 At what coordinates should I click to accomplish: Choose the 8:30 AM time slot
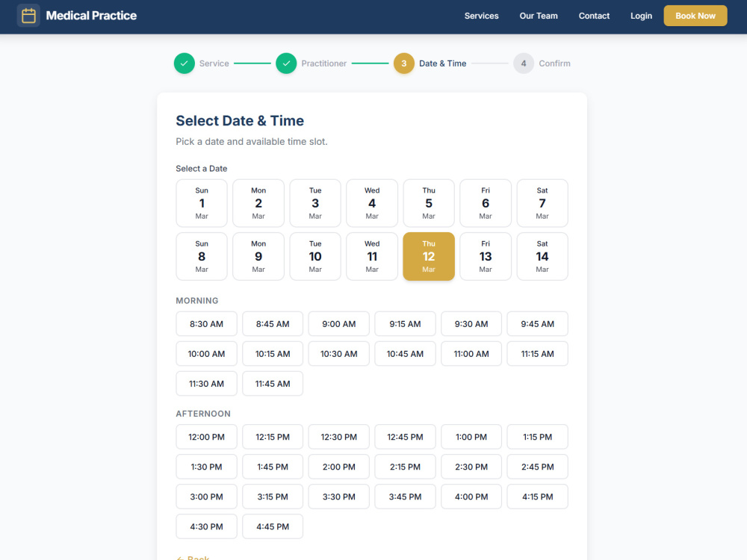206,324
